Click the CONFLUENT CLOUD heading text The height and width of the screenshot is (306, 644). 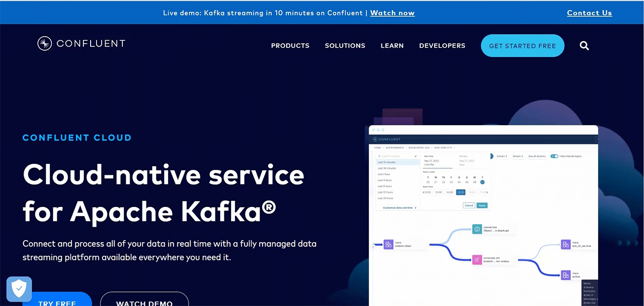pyautogui.click(x=77, y=138)
